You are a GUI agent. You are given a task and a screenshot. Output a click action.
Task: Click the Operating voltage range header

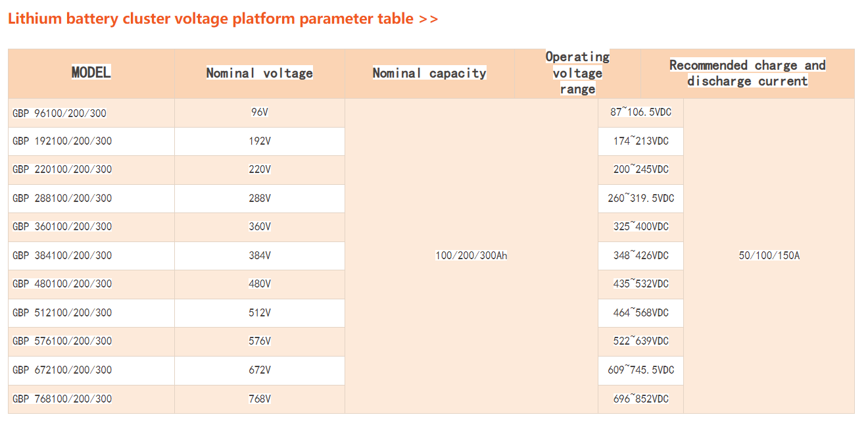coord(577,73)
